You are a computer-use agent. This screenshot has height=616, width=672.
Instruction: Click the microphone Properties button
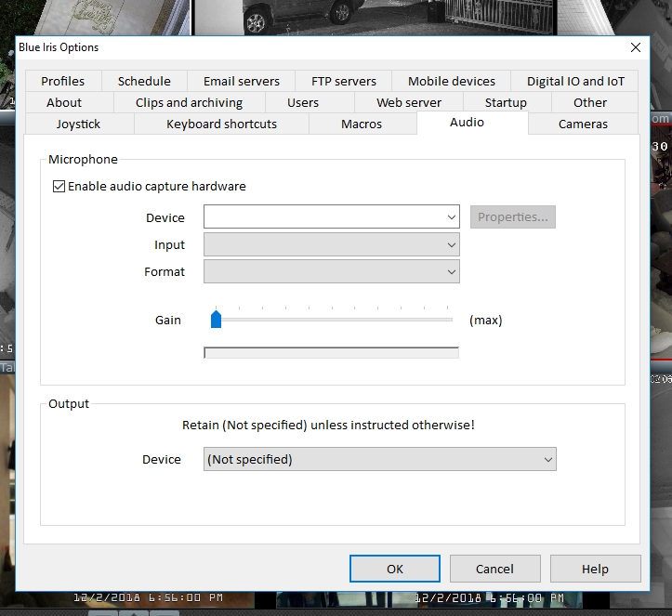[x=512, y=216]
